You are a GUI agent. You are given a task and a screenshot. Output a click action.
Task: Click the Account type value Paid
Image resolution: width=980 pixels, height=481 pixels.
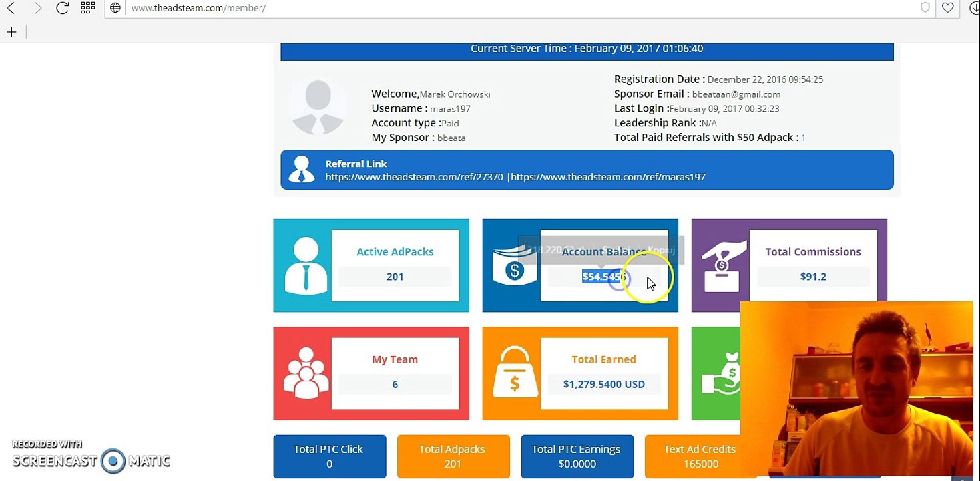[x=450, y=124]
